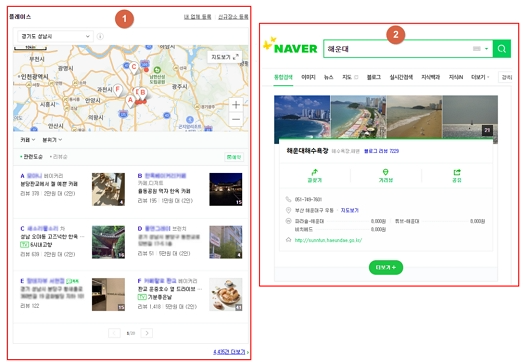Screen dimensions: 524x362
Task: Open listing B night building thumbnail
Action: coord(226,189)
